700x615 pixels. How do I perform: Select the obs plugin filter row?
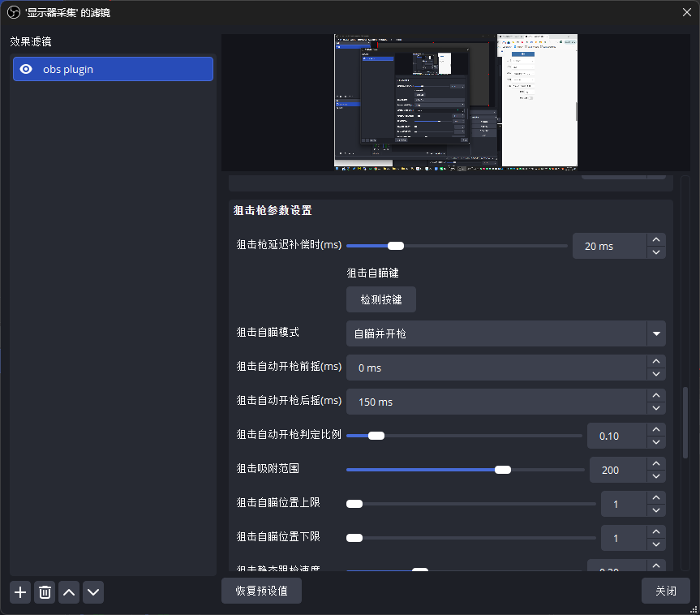click(x=113, y=69)
